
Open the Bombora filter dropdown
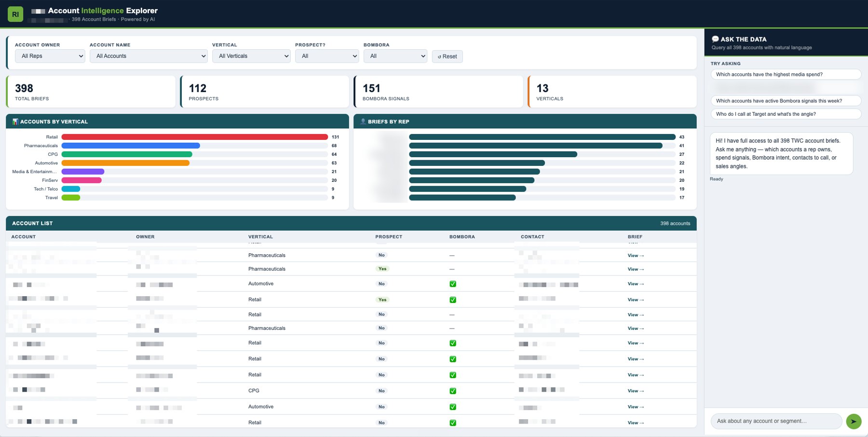(x=395, y=56)
